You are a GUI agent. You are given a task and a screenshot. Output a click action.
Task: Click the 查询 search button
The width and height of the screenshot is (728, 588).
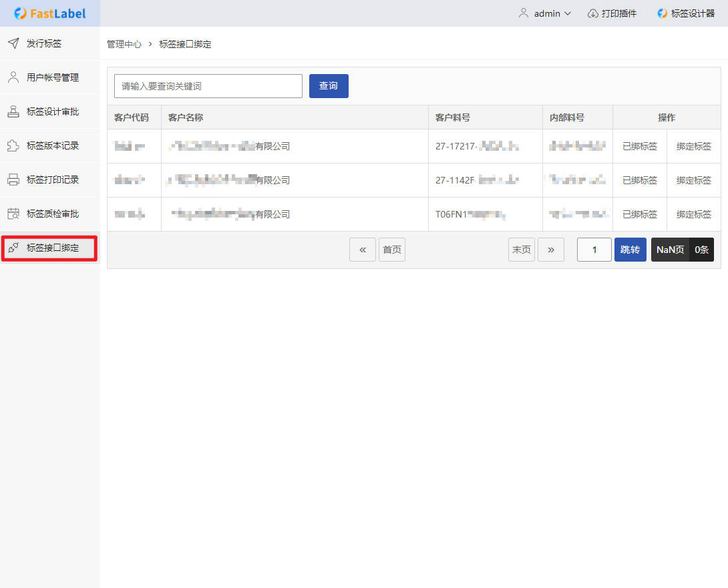pyautogui.click(x=329, y=86)
